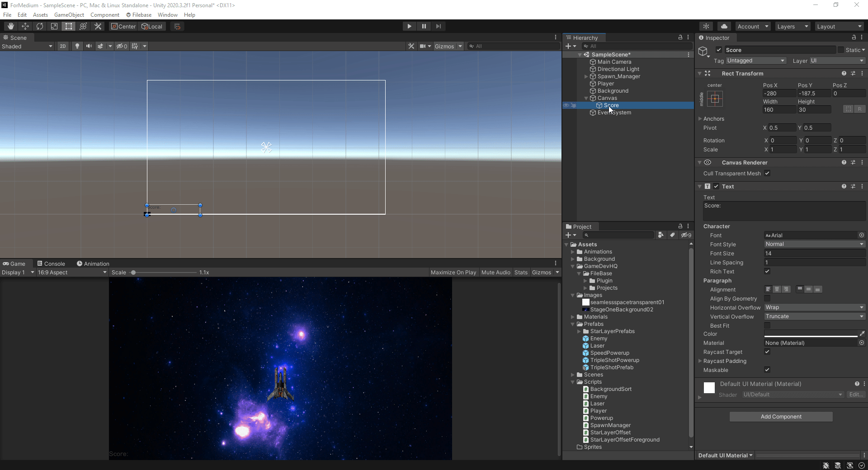
Task: Open the Font Style dropdown
Action: pyautogui.click(x=814, y=244)
